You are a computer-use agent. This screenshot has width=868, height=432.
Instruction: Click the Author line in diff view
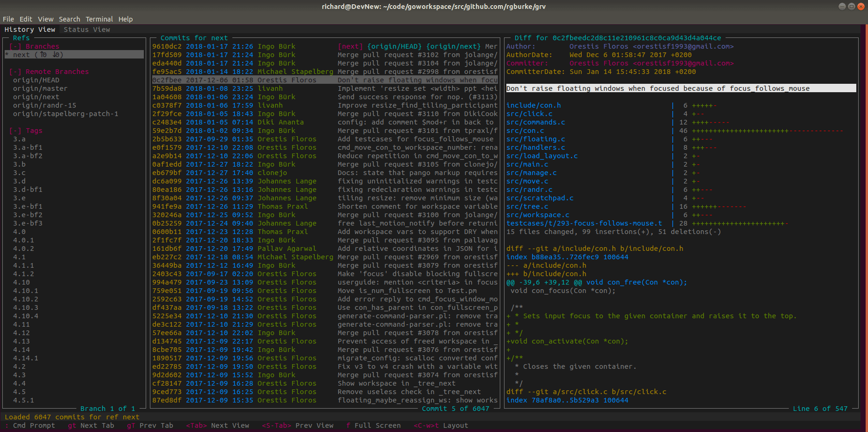[620, 46]
